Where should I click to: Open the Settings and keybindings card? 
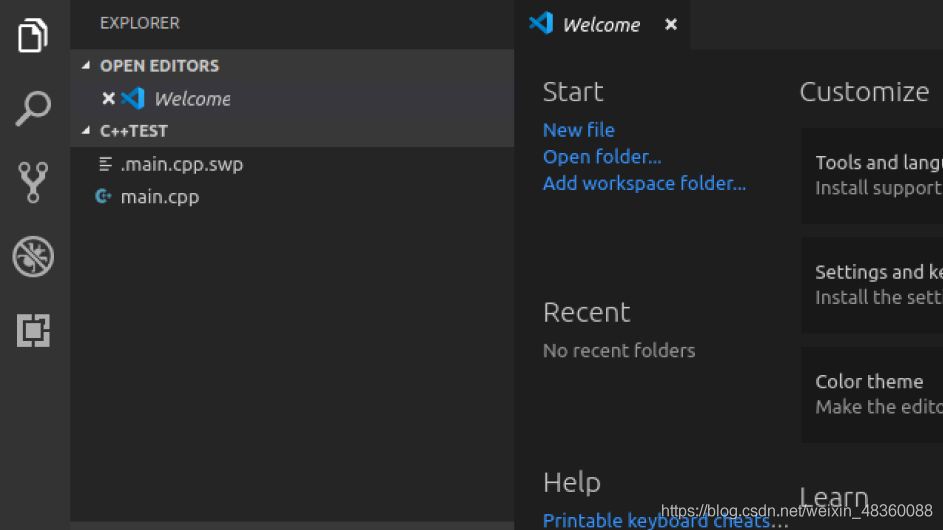(x=872, y=285)
